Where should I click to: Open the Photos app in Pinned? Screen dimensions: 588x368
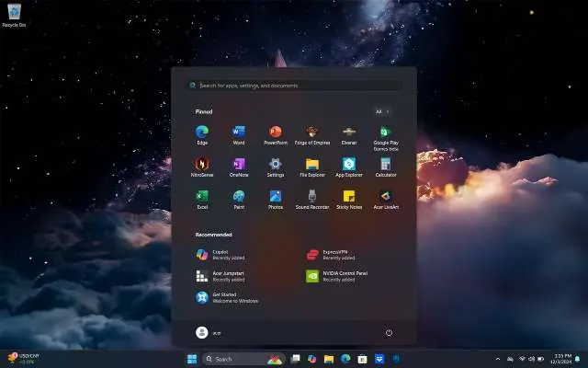(x=276, y=200)
